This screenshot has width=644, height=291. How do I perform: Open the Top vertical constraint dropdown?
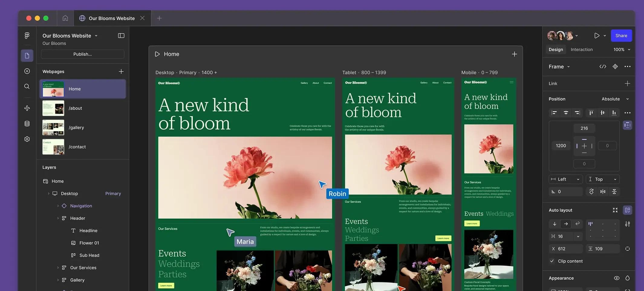(x=603, y=179)
